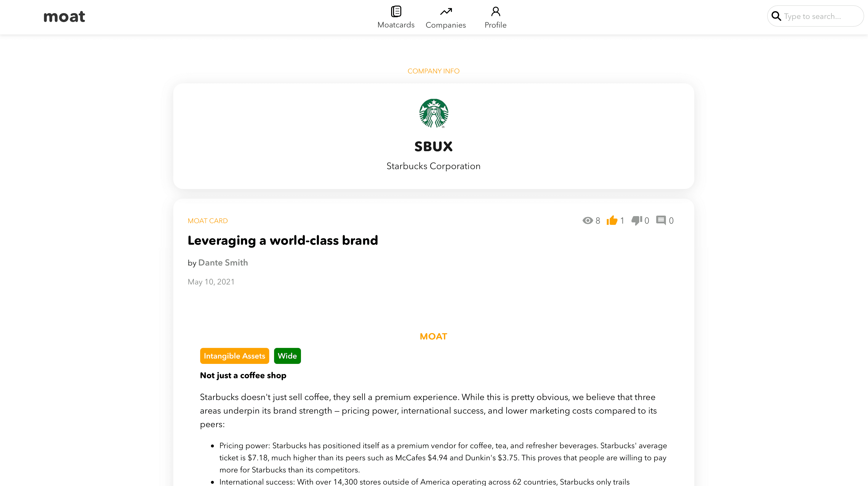Click the Intangible Assets tag

235,356
